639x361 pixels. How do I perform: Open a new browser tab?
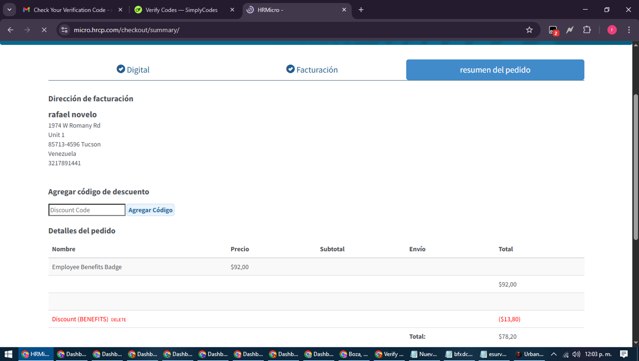361,10
